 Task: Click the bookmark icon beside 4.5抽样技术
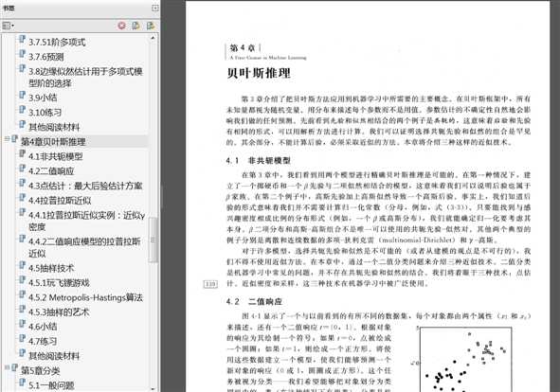click(x=22, y=265)
